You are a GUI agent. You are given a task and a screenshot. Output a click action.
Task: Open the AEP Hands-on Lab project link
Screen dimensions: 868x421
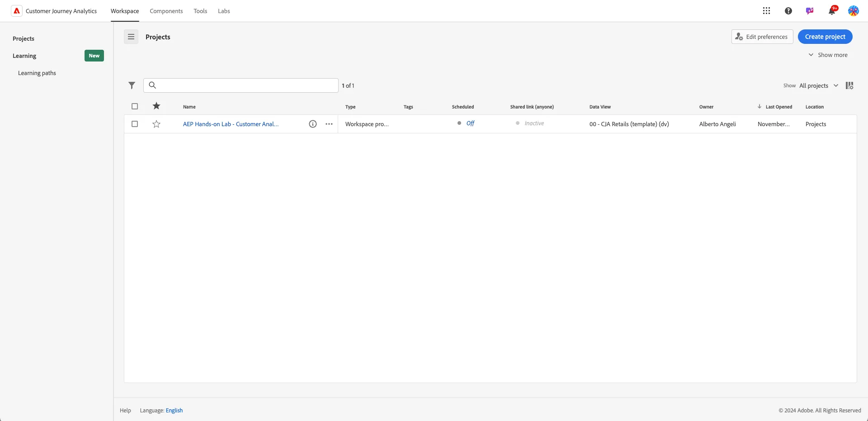click(231, 124)
